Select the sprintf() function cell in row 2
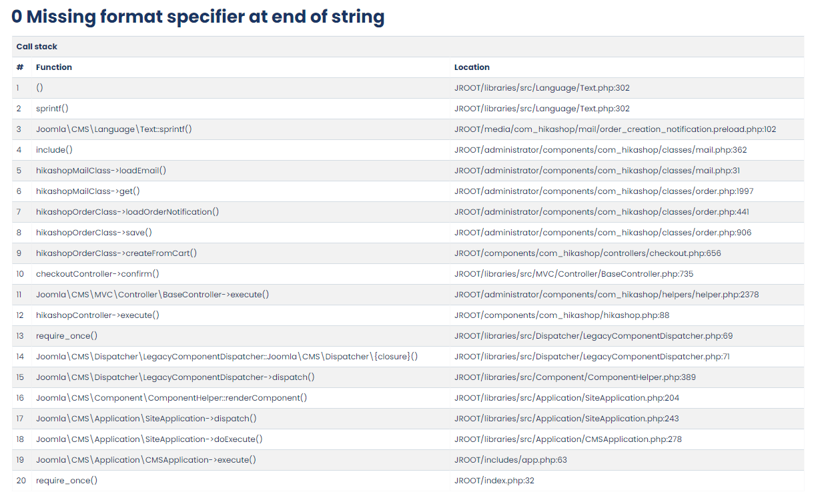 coord(52,109)
